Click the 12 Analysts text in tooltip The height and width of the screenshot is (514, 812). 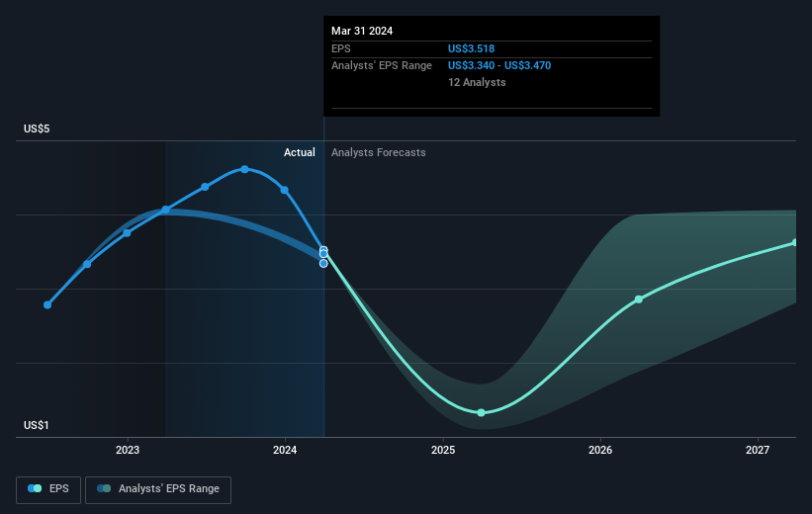click(x=477, y=82)
